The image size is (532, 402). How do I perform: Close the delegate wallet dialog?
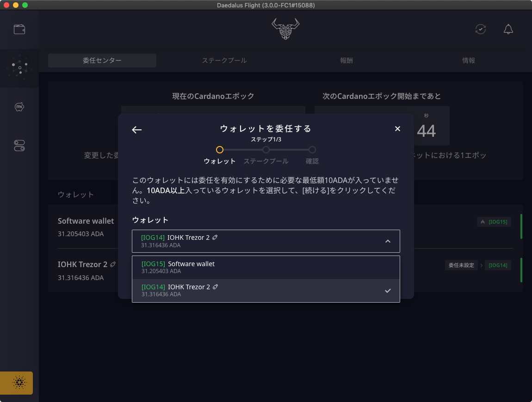pyautogui.click(x=398, y=129)
